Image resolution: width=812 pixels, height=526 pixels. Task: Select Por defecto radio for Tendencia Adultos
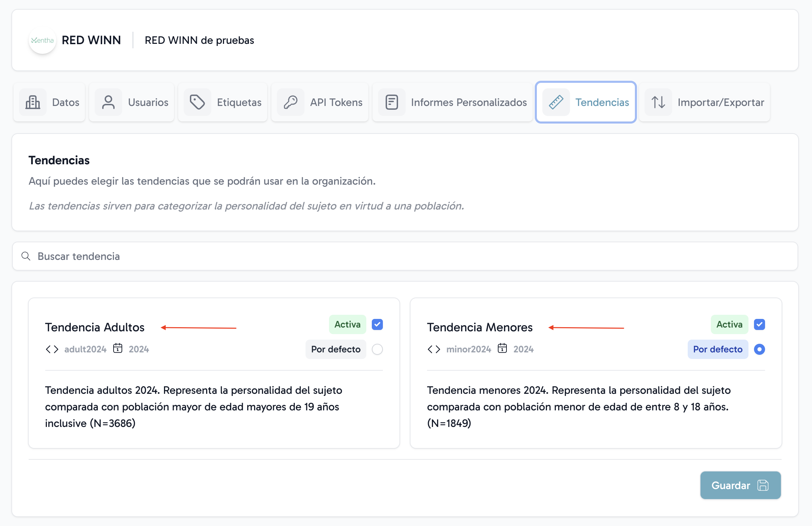click(x=377, y=349)
